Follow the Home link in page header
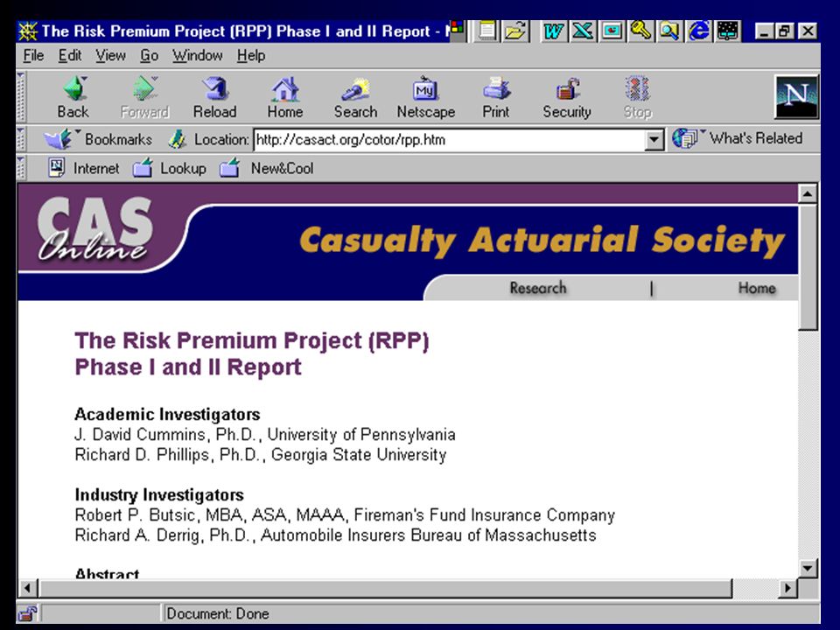The height and width of the screenshot is (630, 840). pyautogui.click(x=757, y=288)
